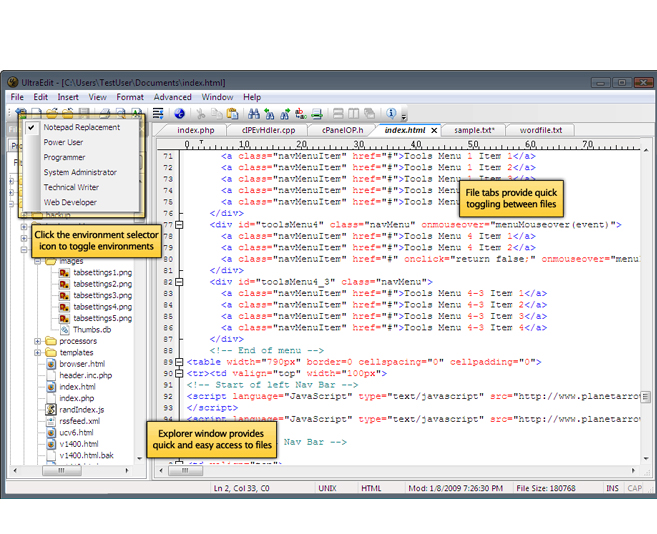657x534 pixels.
Task: Switch to the cPanelOP.h tab
Action: point(342,130)
